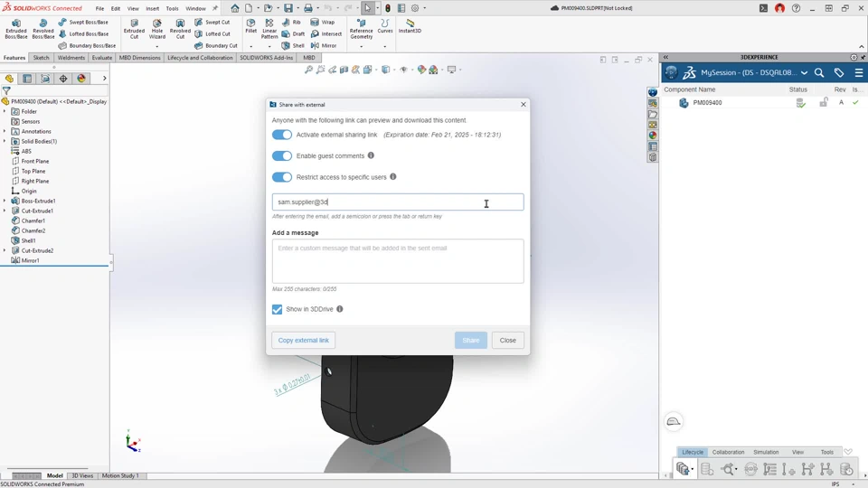Select the Revolved Cut tool
The width and height of the screenshot is (868, 488).
pos(180,29)
